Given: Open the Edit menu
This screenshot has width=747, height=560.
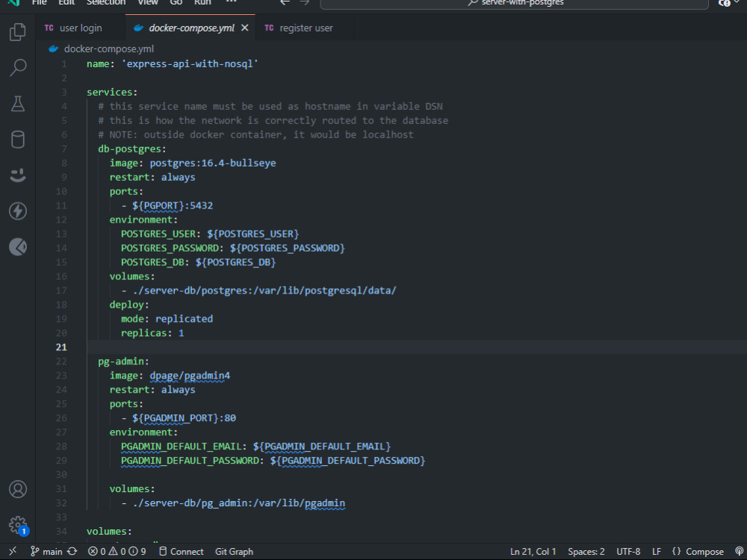Looking at the screenshot, I should 66,2.
